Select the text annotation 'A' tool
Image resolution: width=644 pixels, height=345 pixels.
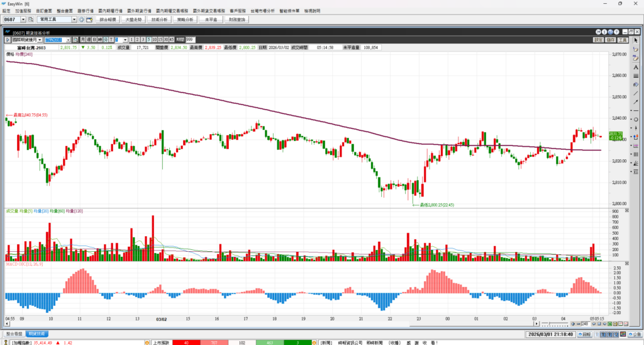tap(636, 66)
